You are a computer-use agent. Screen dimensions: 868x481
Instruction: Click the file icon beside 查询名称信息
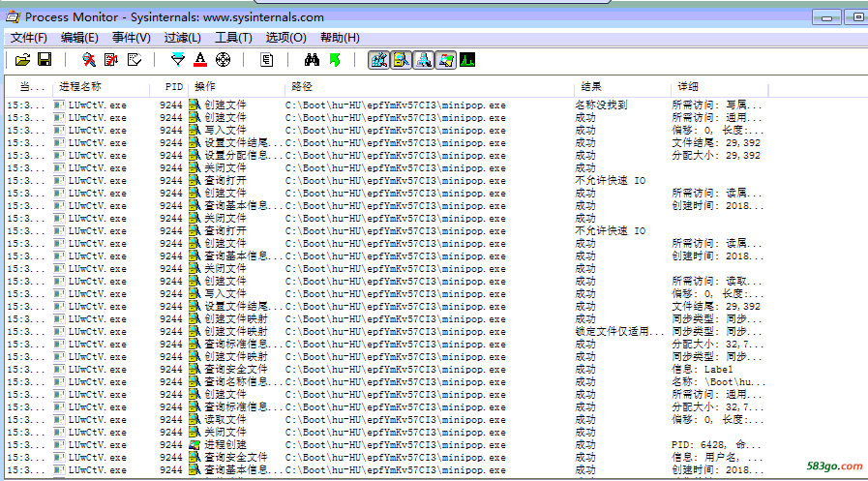pos(195,381)
